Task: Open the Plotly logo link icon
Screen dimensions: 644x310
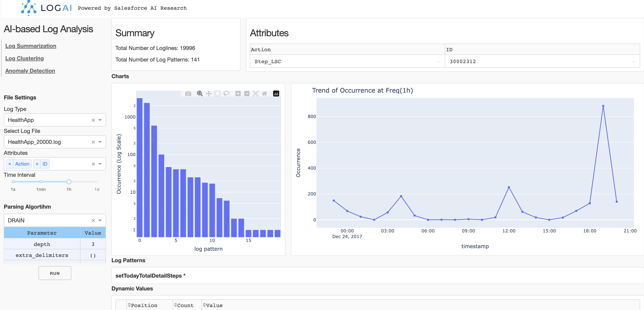Action: (276, 94)
